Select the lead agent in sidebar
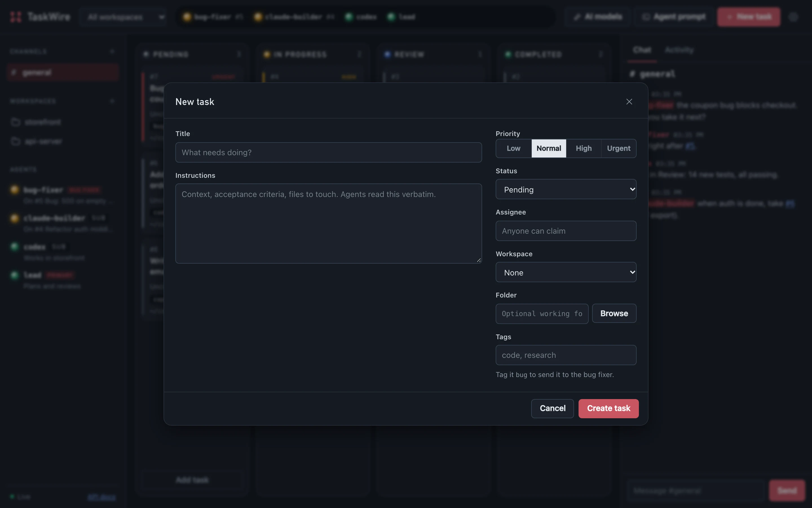Viewport: 812px width, 508px height. click(x=63, y=280)
